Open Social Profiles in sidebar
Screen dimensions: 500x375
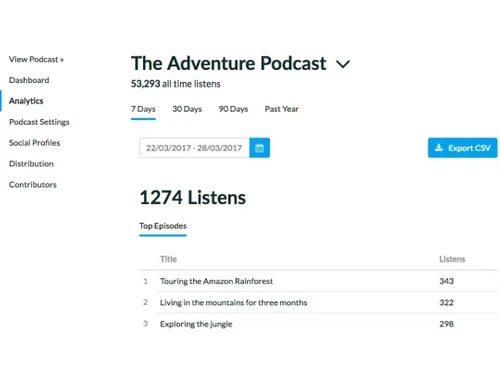click(x=34, y=143)
